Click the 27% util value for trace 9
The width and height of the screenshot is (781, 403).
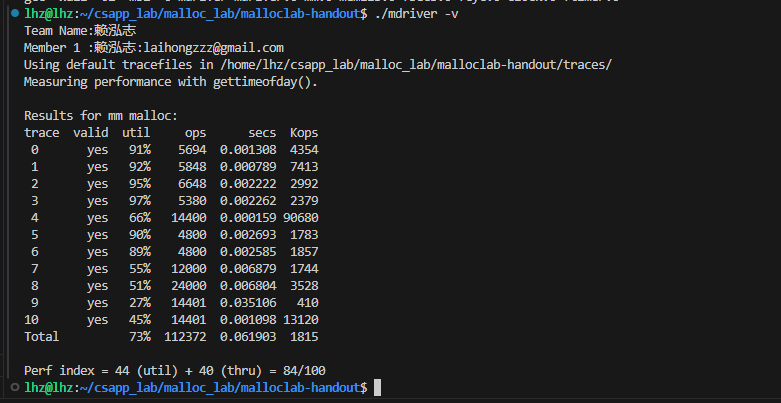pyautogui.click(x=140, y=302)
